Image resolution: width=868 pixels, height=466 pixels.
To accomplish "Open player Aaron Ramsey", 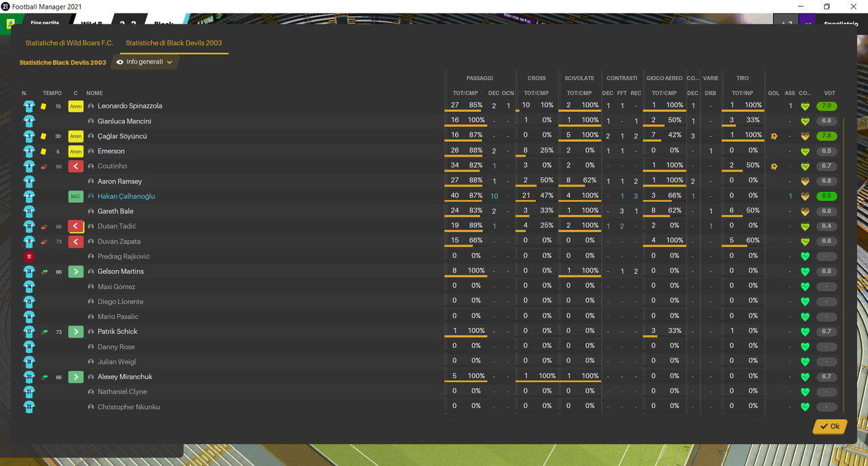I will pyautogui.click(x=119, y=182).
